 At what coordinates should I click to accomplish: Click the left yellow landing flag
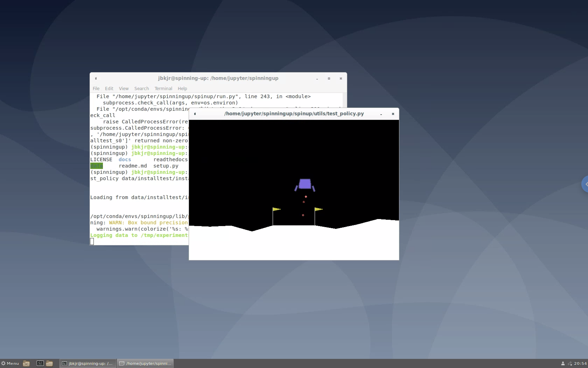pyautogui.click(x=276, y=209)
